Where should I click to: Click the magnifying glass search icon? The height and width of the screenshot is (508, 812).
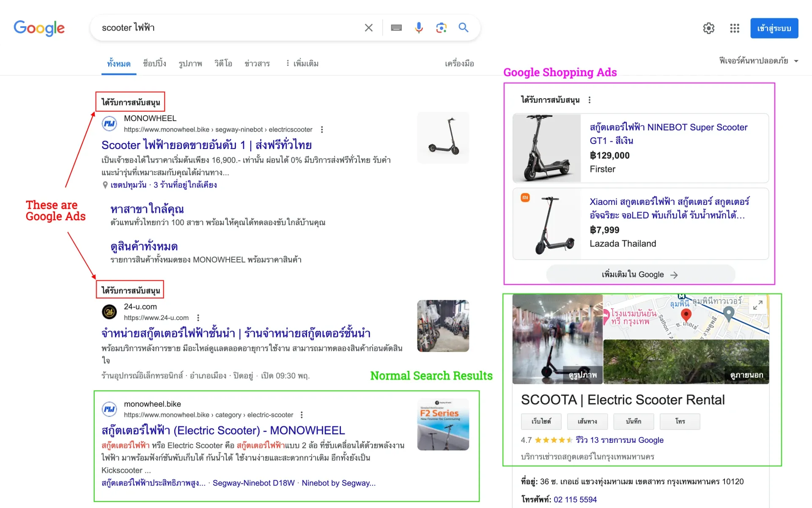click(464, 28)
